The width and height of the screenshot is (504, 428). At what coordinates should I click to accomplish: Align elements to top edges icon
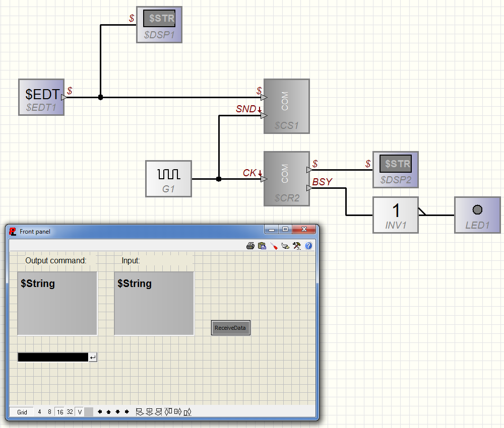[168, 411]
